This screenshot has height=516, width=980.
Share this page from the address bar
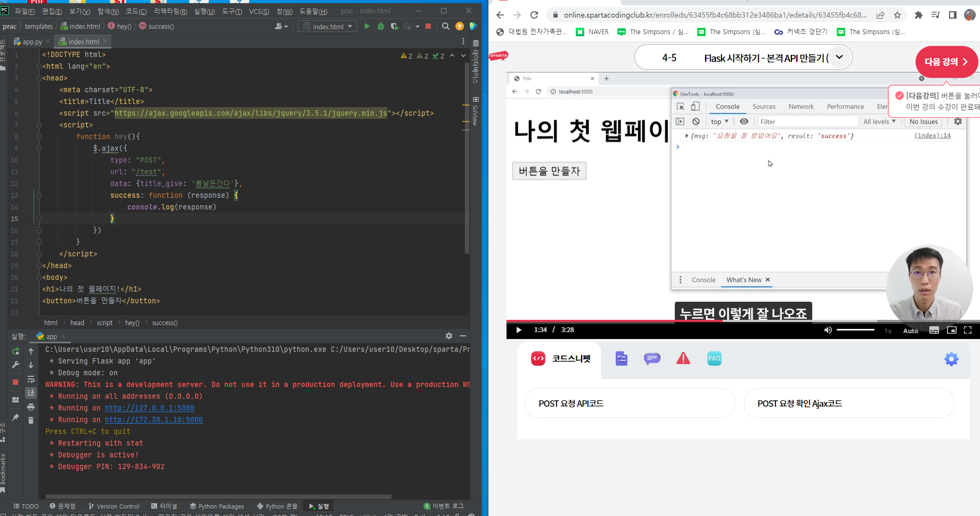click(x=880, y=15)
